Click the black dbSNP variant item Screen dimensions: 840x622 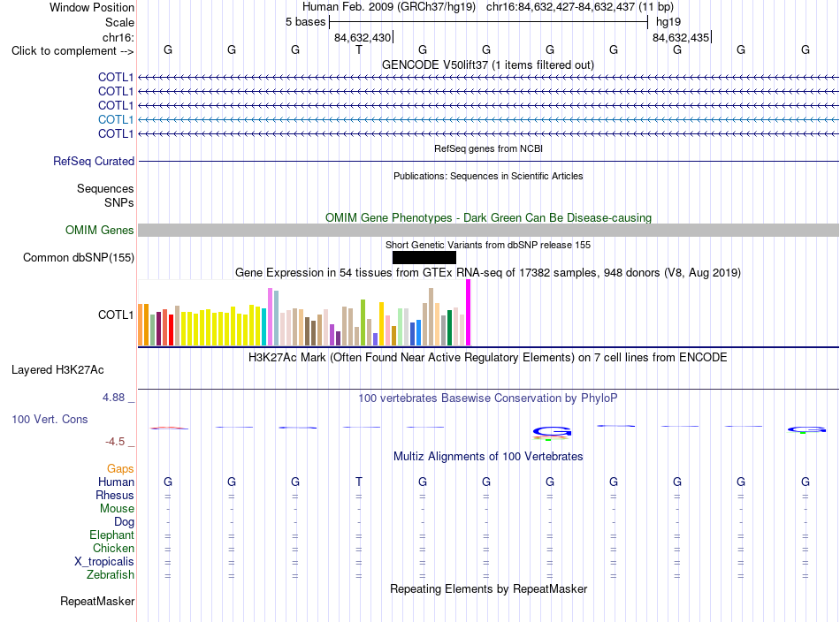coord(424,257)
